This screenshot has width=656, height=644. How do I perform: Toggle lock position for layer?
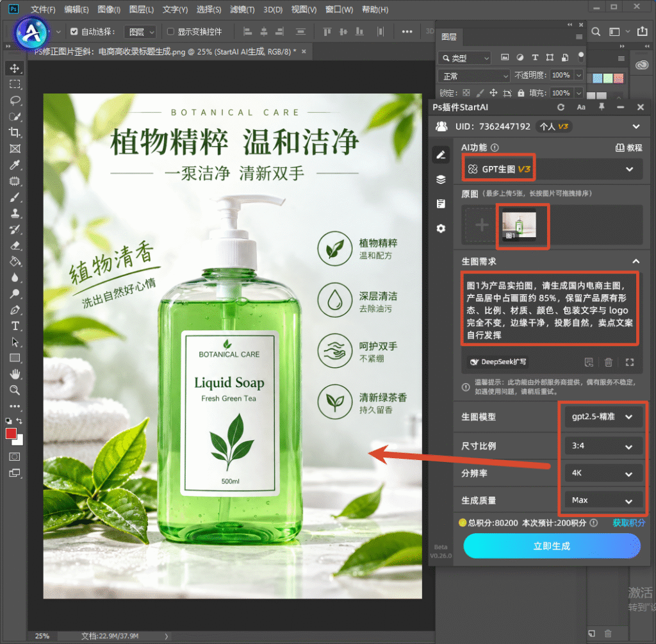[494, 93]
